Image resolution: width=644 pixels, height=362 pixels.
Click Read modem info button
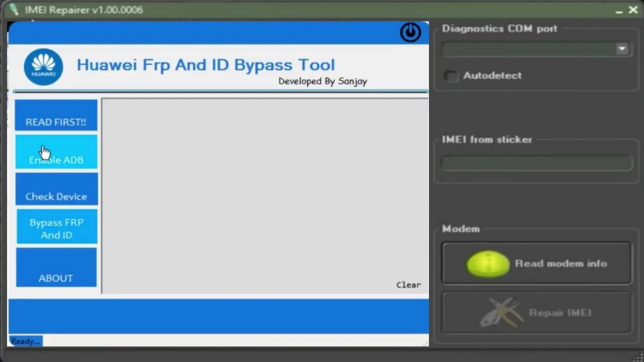coord(537,263)
